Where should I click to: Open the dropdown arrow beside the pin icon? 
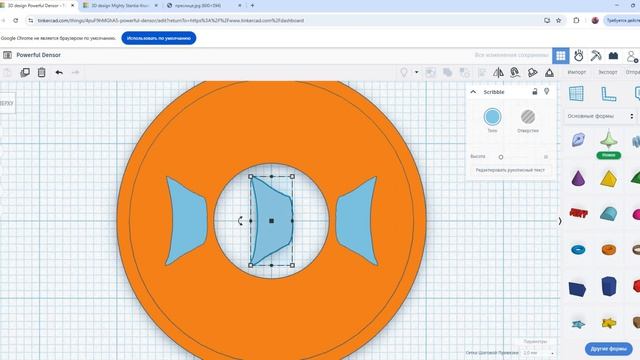[416, 73]
